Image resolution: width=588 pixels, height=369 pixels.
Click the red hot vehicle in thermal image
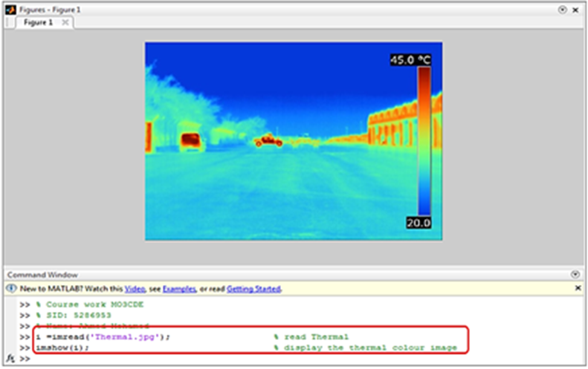[x=191, y=140]
